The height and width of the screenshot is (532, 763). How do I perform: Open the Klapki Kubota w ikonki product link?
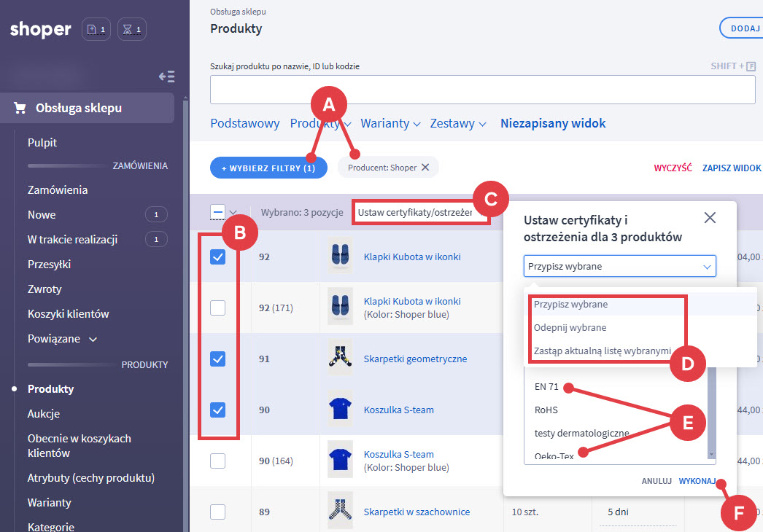point(412,257)
